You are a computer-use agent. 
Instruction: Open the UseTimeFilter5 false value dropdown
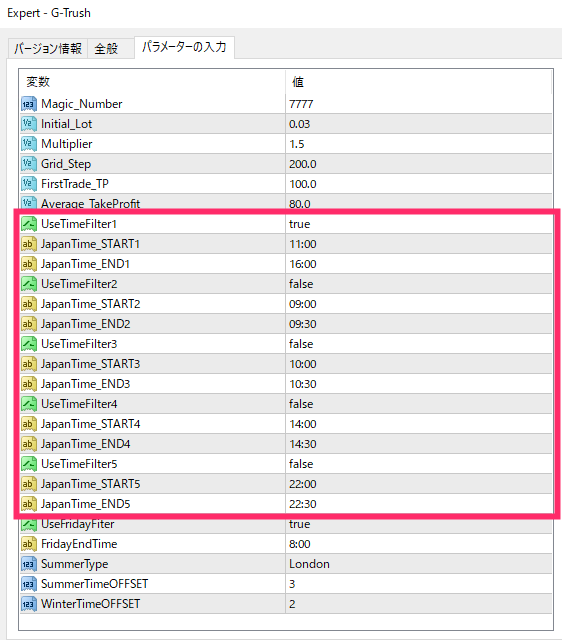[418, 464]
